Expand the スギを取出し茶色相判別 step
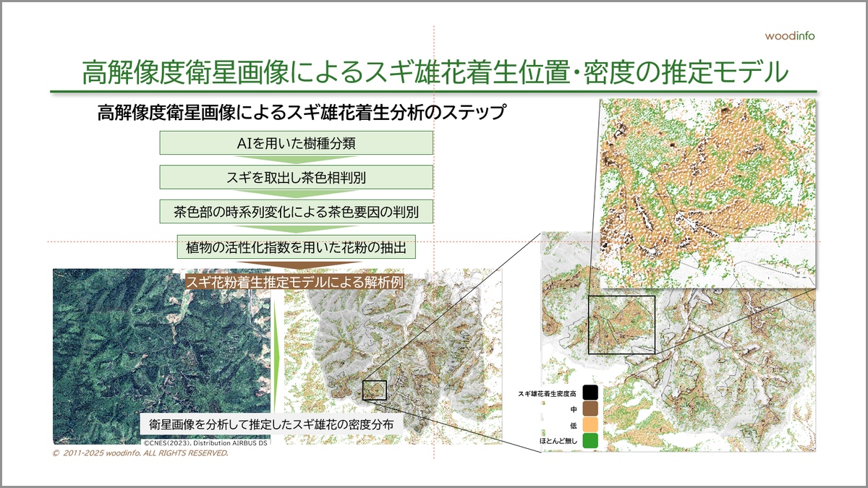The image size is (868, 488). (x=295, y=176)
